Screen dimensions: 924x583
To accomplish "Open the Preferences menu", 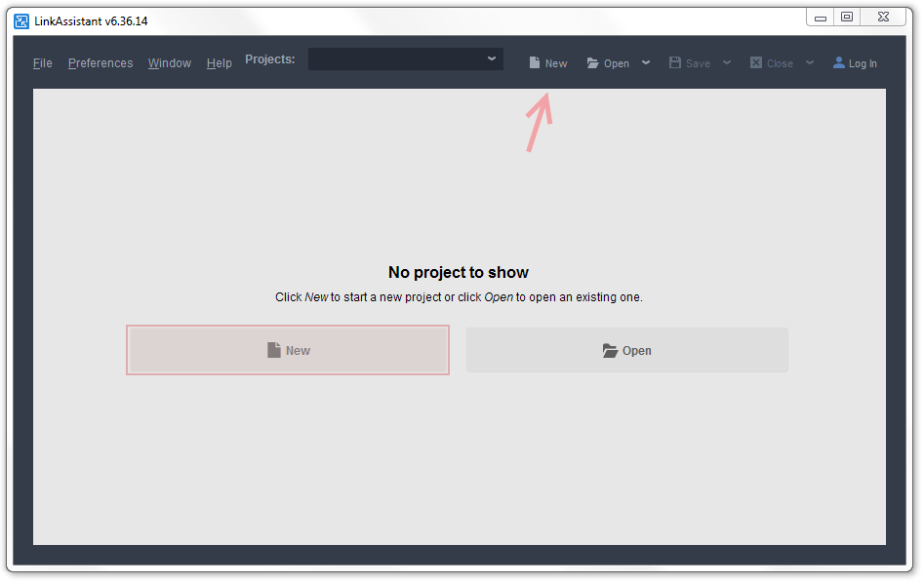I will click(100, 63).
